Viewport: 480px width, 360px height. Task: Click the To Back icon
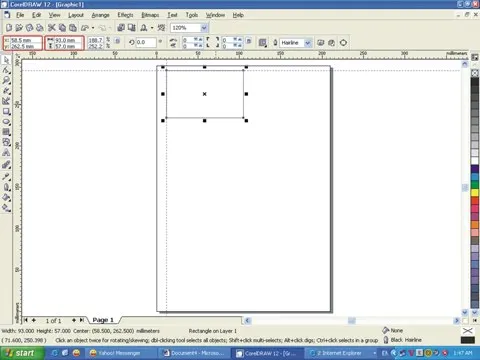tap(331, 43)
